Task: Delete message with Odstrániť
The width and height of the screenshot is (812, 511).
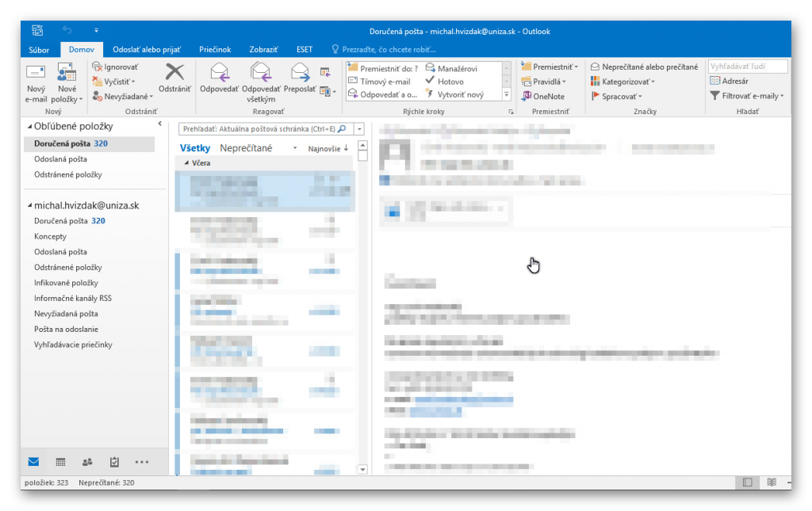Action: click(x=174, y=78)
